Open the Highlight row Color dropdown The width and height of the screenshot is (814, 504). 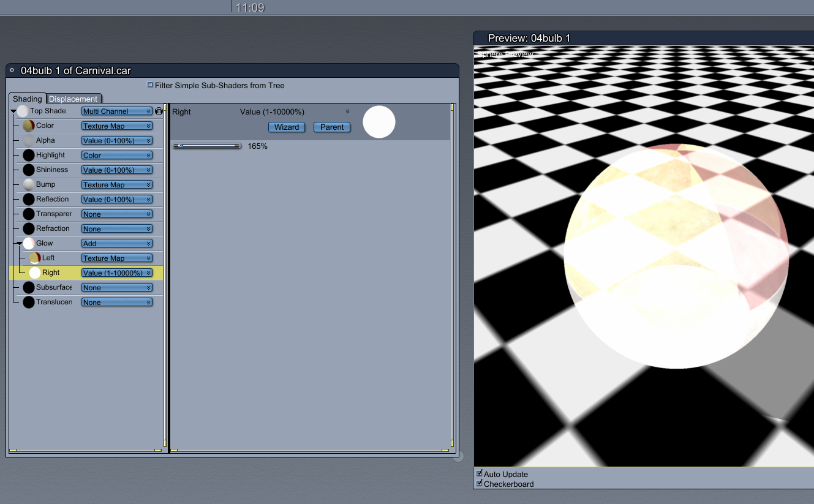117,156
